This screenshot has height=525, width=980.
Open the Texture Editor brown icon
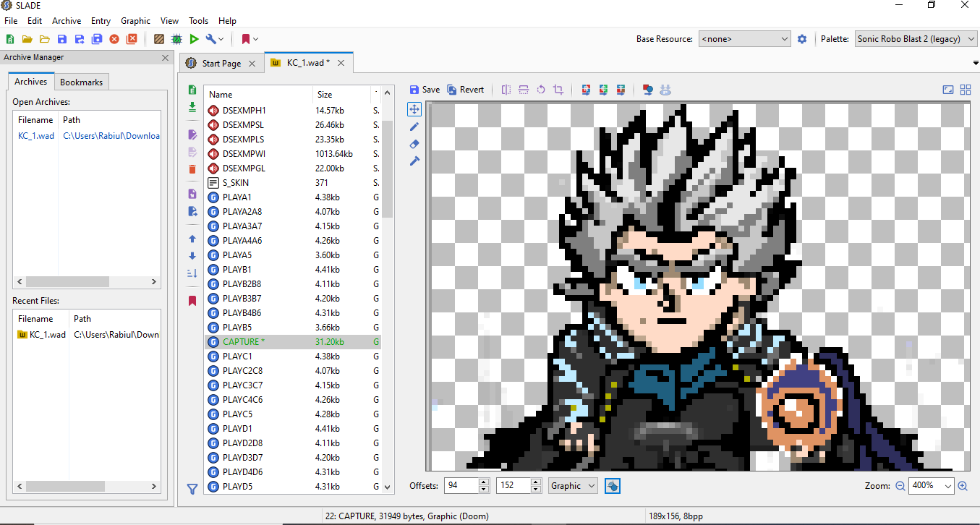(x=158, y=39)
